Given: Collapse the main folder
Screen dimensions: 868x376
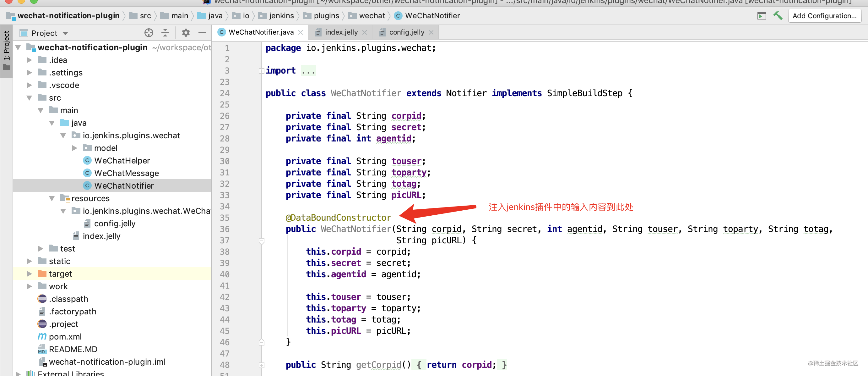Looking at the screenshot, I should [41, 110].
